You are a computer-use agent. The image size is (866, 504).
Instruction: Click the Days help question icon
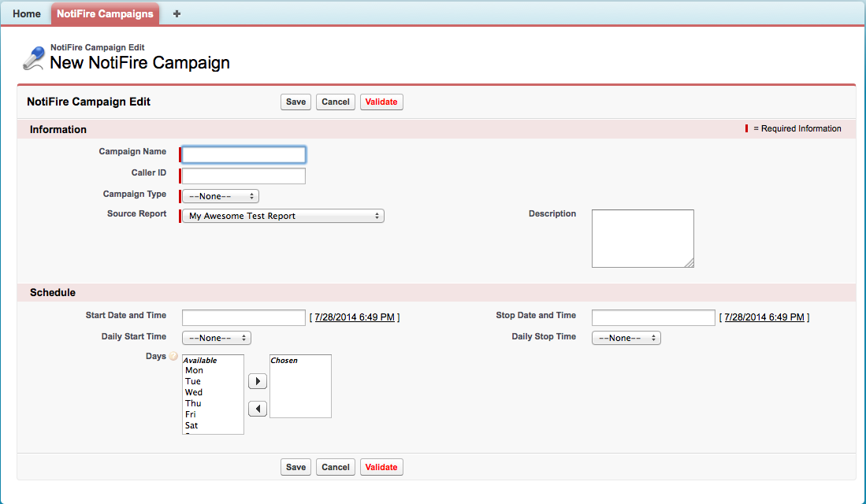[x=173, y=356]
